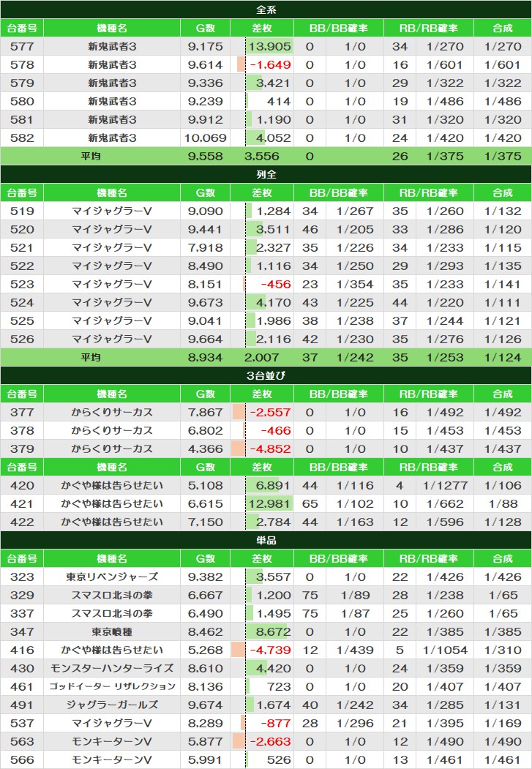This screenshot has width=532, height=769.
Task: Select machine number 420
Action: (22, 486)
